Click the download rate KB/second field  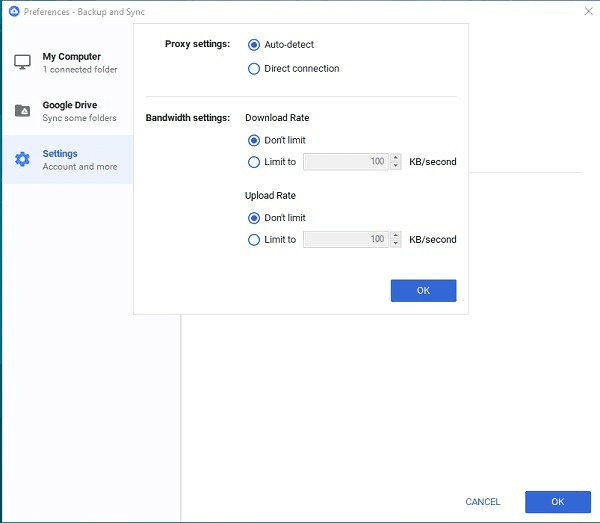(346, 162)
